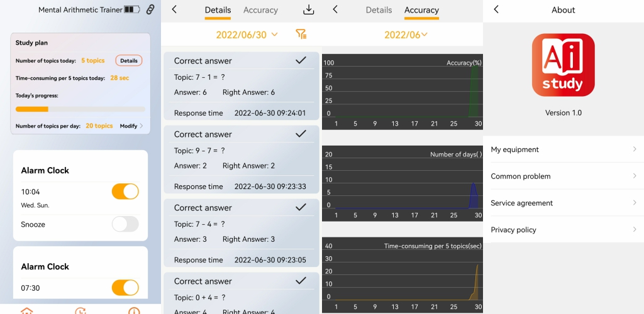
Task: Open the info tab in bottom bar
Action: click(134, 310)
